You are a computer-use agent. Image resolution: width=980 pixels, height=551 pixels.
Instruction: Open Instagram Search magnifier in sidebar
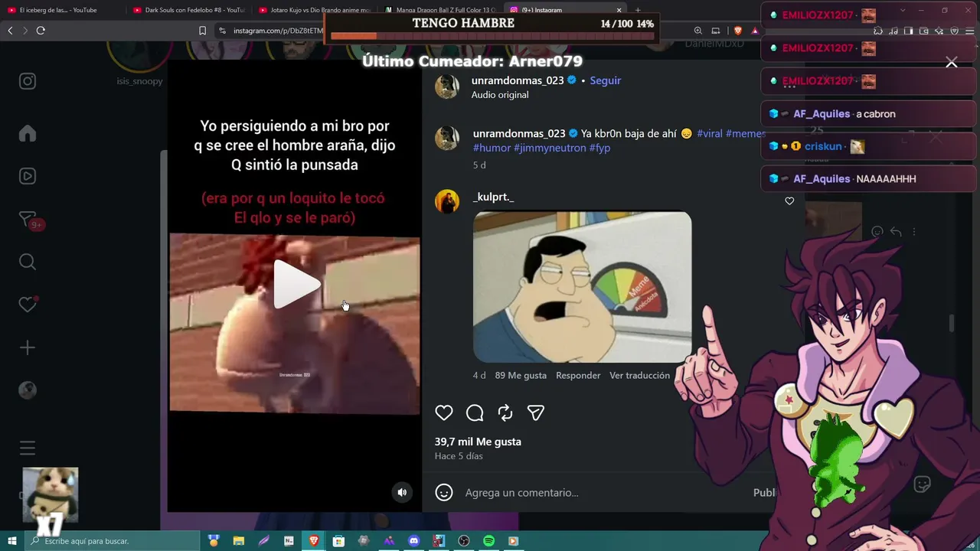28,262
